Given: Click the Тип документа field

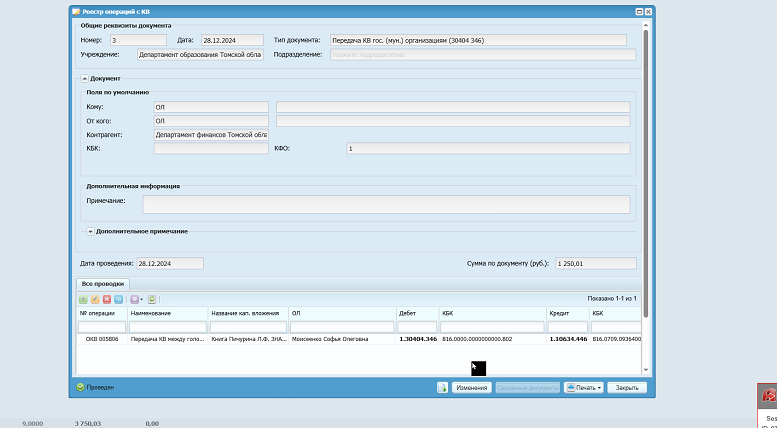Looking at the screenshot, I should click(x=478, y=40).
